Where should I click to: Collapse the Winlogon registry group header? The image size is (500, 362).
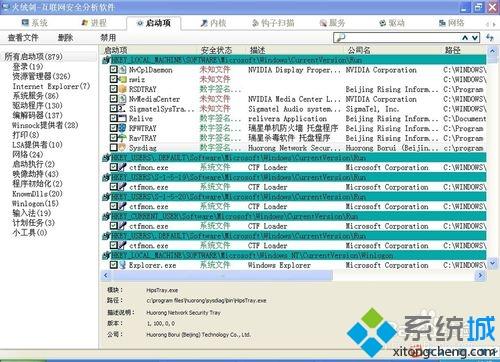click(106, 256)
